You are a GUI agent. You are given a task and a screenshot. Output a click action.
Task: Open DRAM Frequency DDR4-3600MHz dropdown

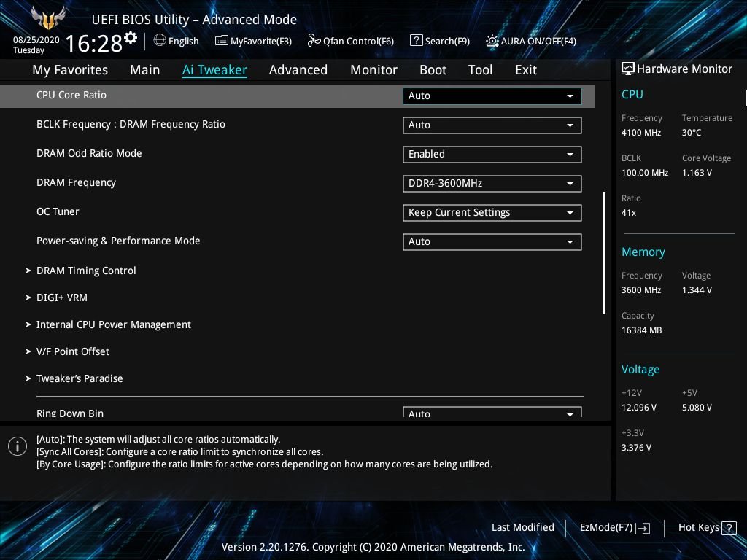pos(492,183)
